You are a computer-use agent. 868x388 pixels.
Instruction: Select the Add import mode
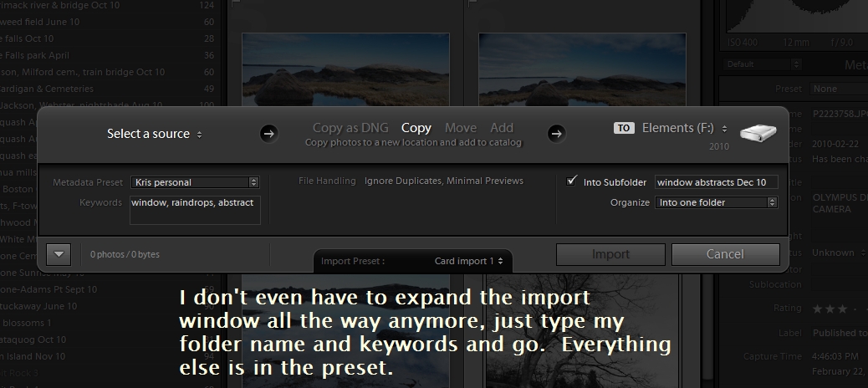[x=502, y=128]
